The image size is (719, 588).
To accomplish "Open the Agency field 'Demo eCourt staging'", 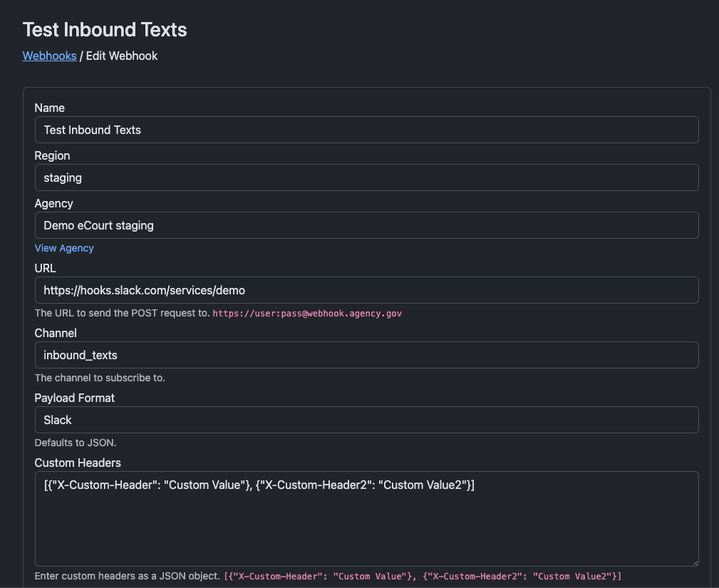I will tap(367, 225).
